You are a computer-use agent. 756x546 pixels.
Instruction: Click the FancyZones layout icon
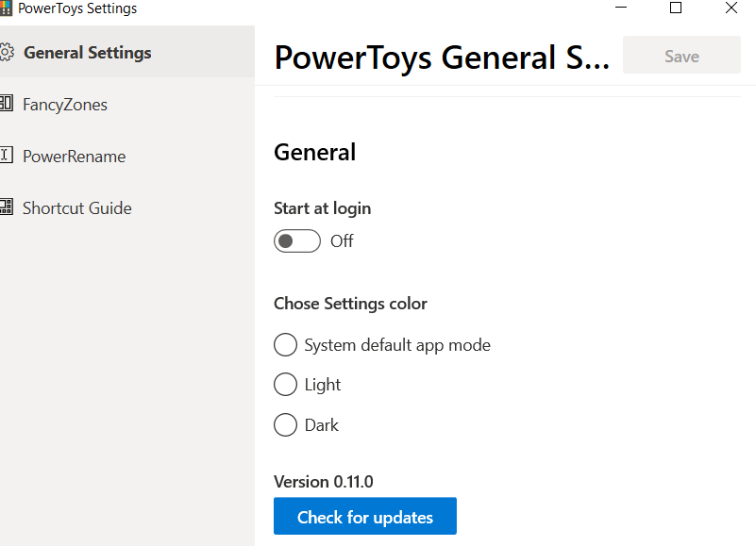pos(8,105)
